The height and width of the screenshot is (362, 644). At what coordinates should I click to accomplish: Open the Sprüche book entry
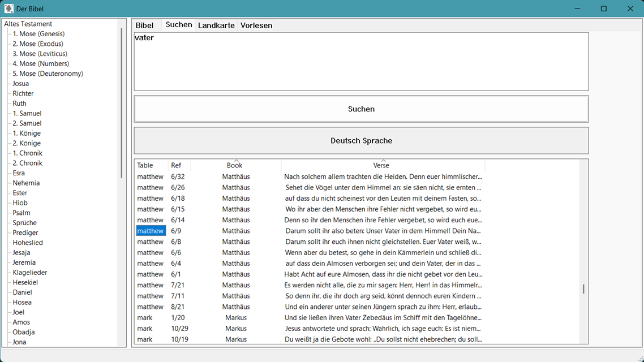coord(24,223)
